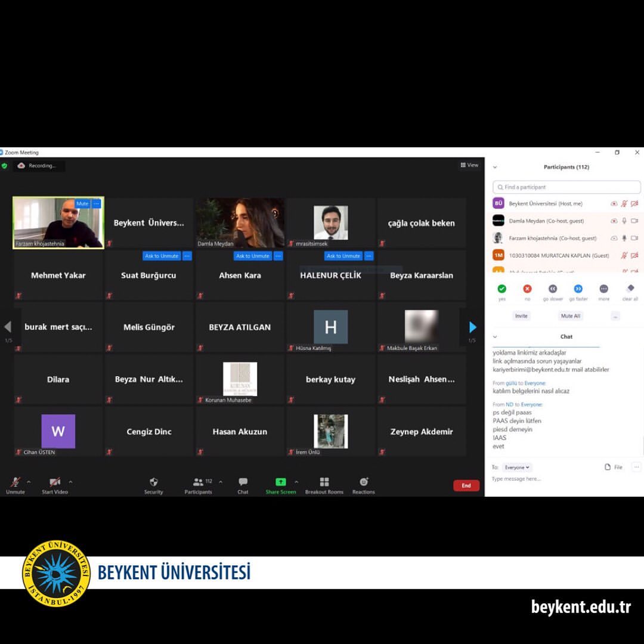The height and width of the screenshot is (644, 644).
Task: Open the more options button beside Mute All
Action: [x=615, y=316]
